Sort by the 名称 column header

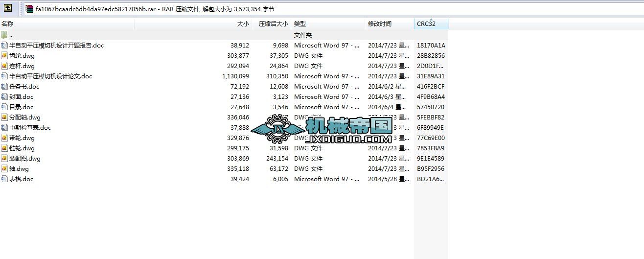pyautogui.click(x=67, y=24)
